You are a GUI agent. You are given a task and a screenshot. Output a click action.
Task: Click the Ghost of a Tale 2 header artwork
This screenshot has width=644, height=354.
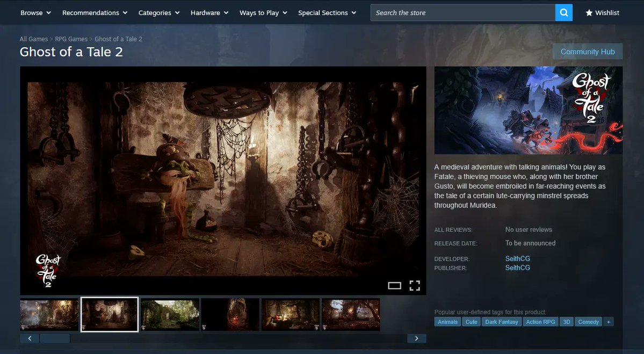pos(528,111)
